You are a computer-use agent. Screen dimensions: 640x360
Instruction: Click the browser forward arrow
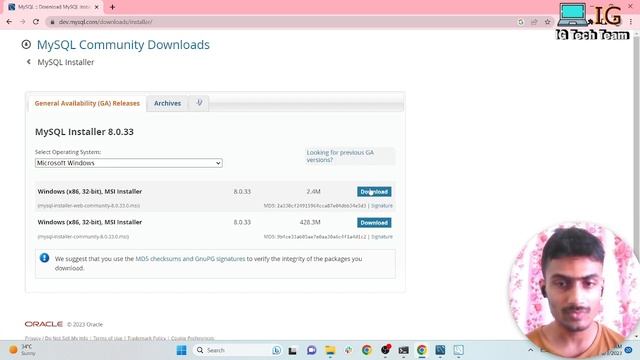[22, 22]
